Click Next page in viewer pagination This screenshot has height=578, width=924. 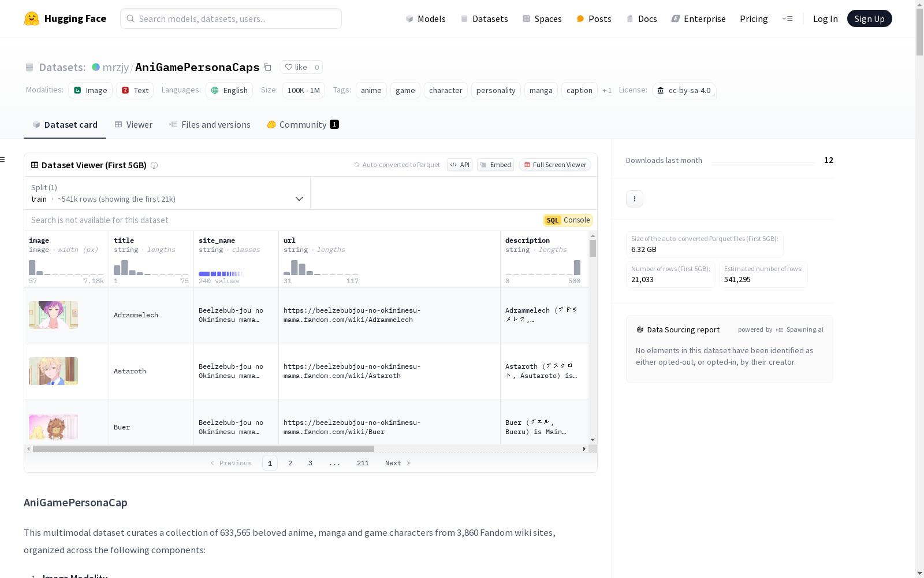[397, 463]
